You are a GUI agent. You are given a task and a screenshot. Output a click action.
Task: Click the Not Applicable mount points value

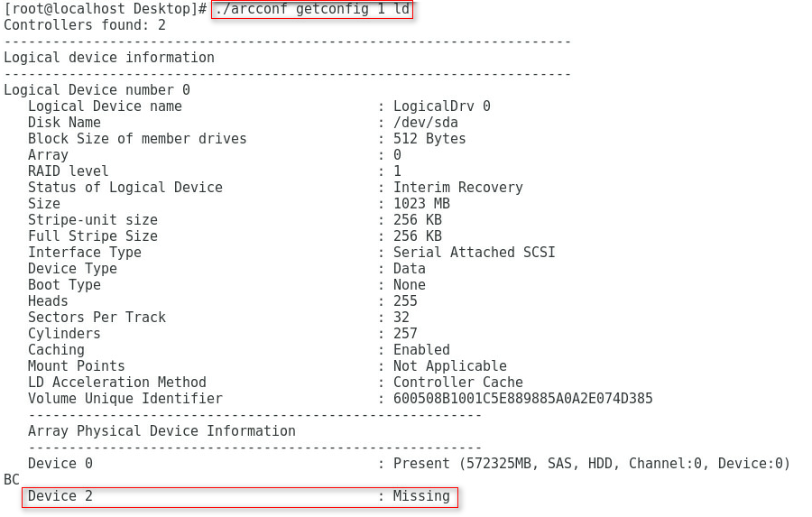[x=450, y=366]
